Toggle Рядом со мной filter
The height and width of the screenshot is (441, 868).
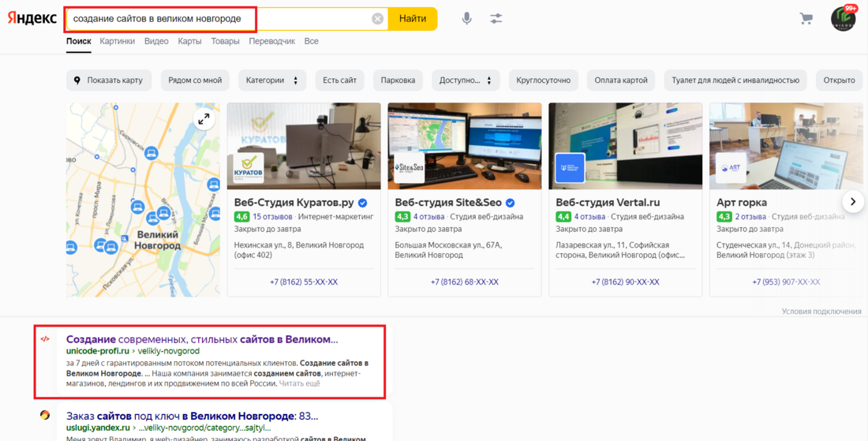(195, 80)
